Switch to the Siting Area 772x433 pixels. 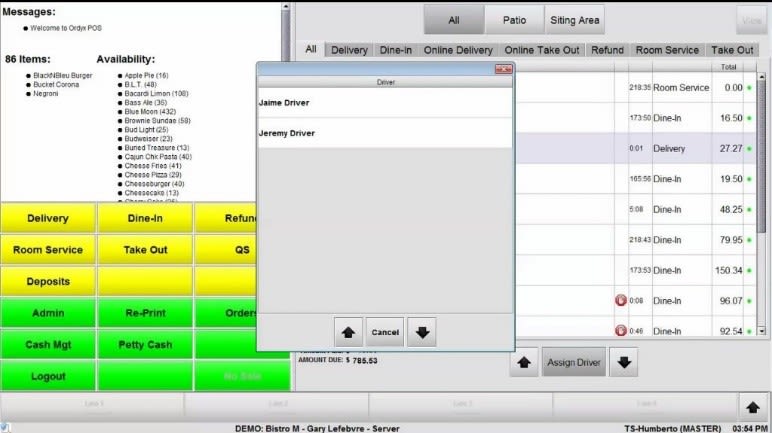click(x=575, y=20)
